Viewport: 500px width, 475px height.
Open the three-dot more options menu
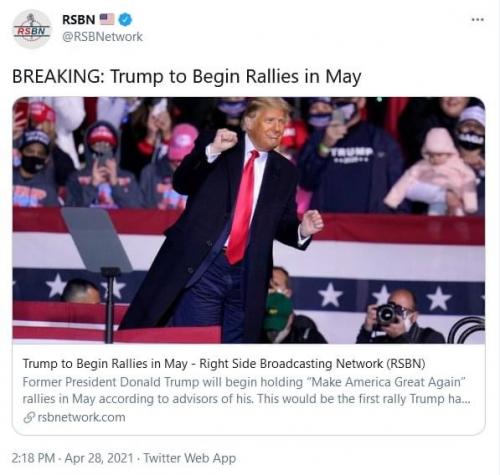[x=477, y=20]
